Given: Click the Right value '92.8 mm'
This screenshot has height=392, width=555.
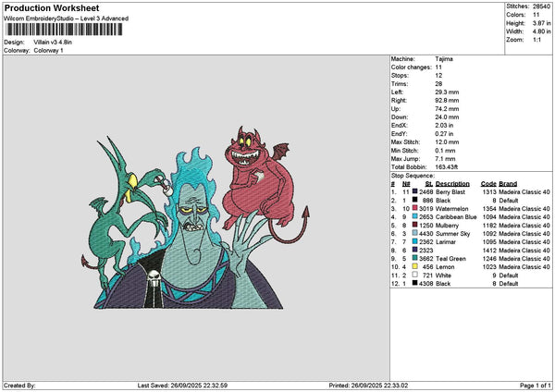Looking at the screenshot, I should (447, 101).
